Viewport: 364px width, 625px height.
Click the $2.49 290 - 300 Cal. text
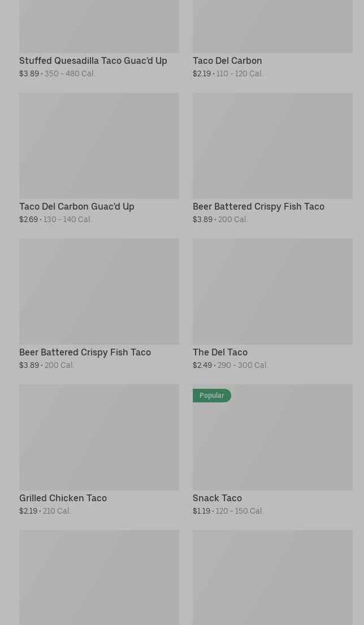click(x=230, y=365)
